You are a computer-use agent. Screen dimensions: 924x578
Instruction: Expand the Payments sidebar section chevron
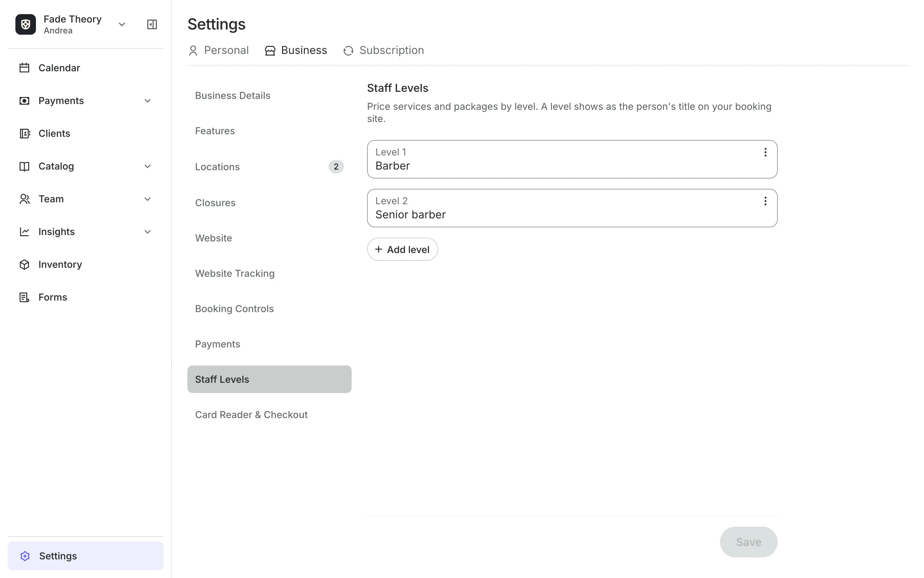[x=148, y=101]
